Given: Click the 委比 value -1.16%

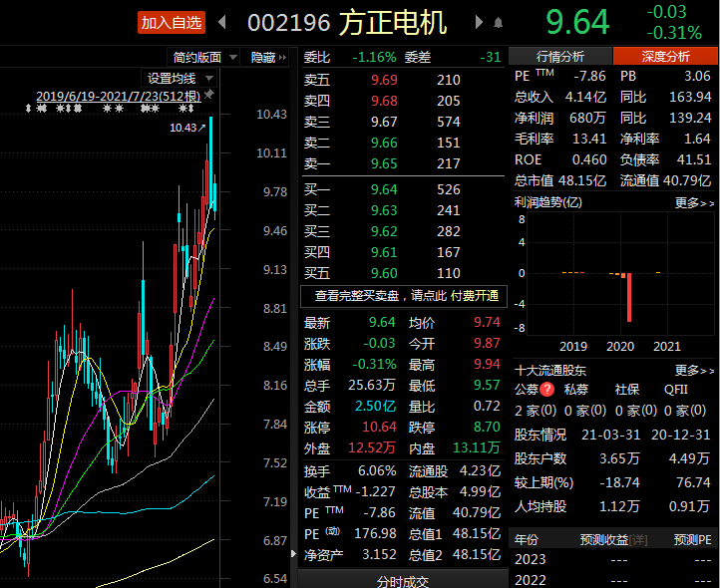Looking at the screenshot, I should point(374,58).
